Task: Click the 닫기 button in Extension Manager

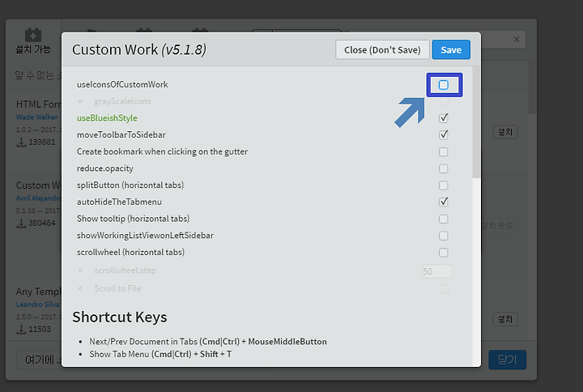Action: pos(507,360)
